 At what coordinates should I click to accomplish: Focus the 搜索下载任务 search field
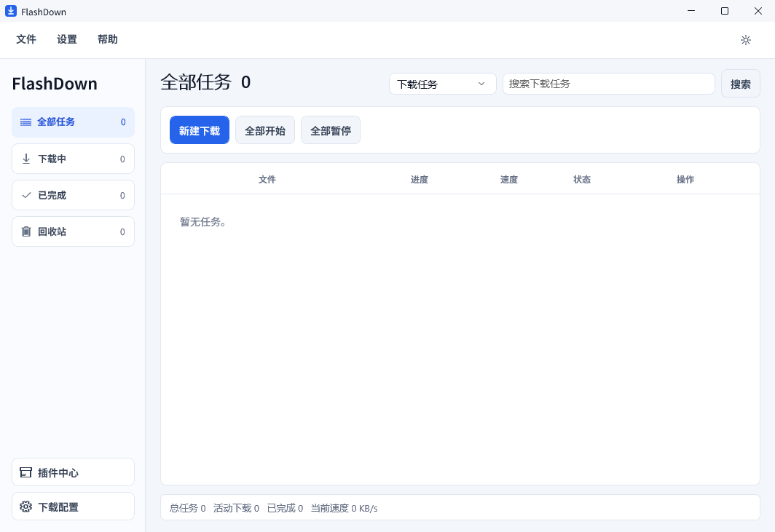[x=608, y=84]
